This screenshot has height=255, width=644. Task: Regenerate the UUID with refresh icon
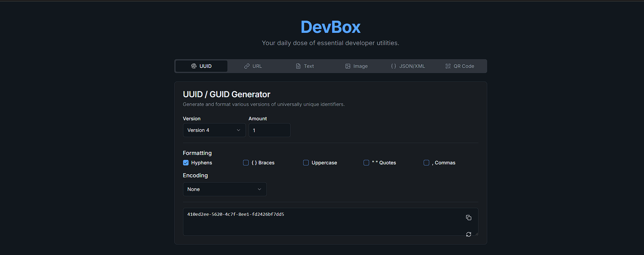click(469, 234)
